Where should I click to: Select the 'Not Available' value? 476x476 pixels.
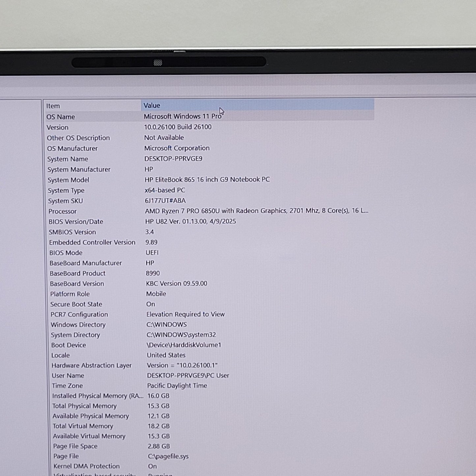tap(164, 137)
